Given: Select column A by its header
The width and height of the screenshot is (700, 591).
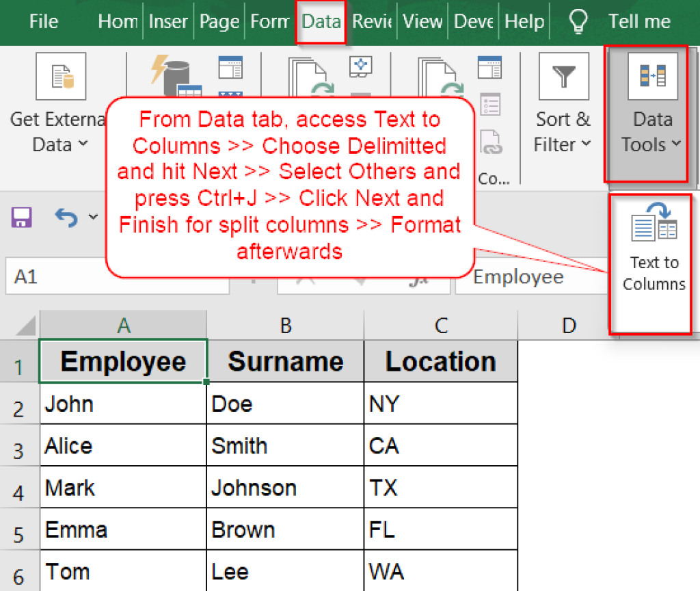Looking at the screenshot, I should (x=123, y=324).
